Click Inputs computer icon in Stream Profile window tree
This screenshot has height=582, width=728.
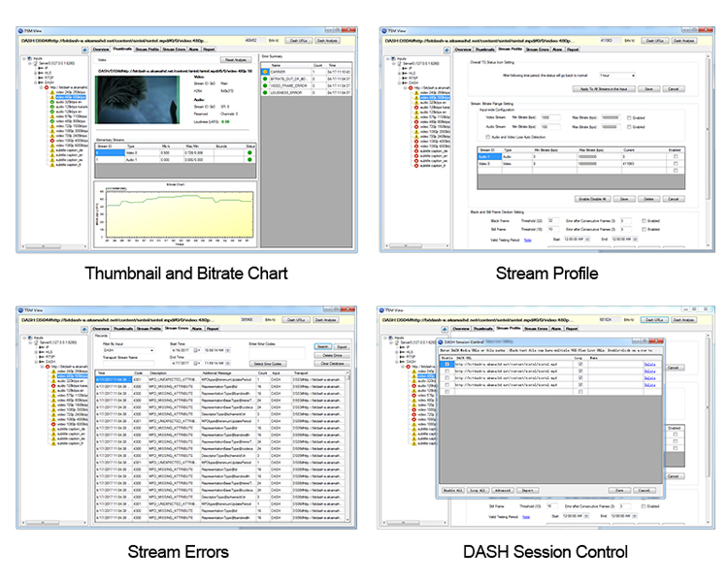(x=393, y=59)
